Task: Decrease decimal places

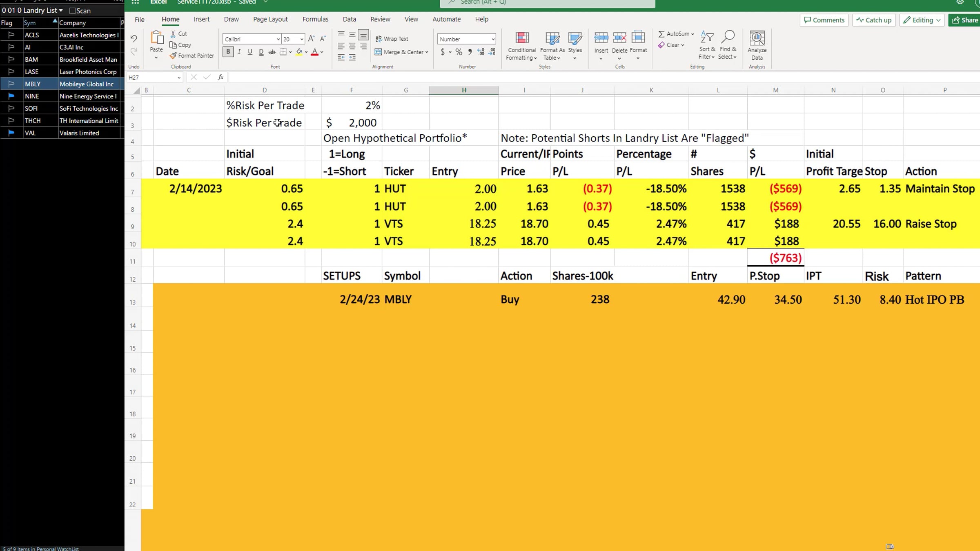Action: [x=492, y=52]
